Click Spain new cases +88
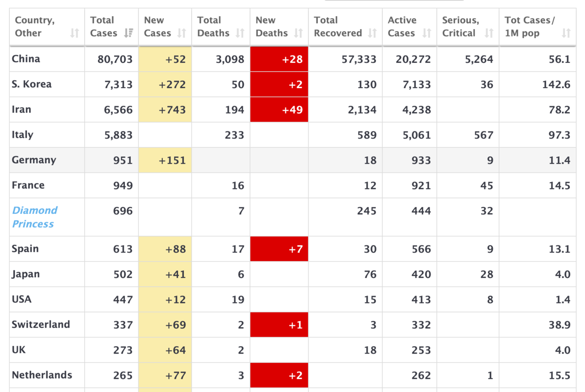 click(x=175, y=249)
